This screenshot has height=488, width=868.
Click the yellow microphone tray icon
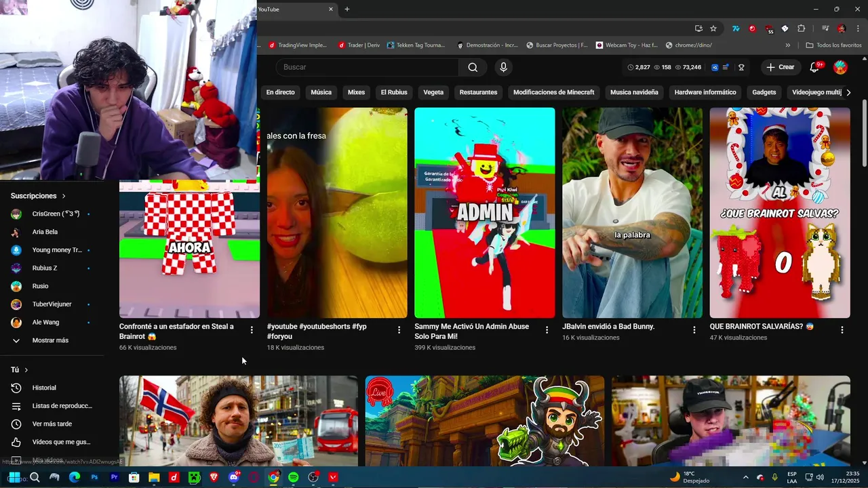coord(774,477)
